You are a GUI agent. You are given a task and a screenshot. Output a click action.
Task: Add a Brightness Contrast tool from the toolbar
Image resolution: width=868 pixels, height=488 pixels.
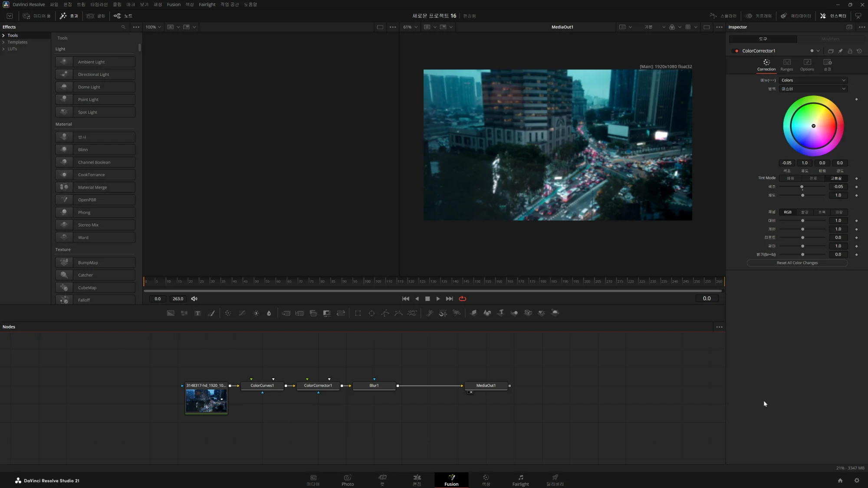(x=256, y=313)
